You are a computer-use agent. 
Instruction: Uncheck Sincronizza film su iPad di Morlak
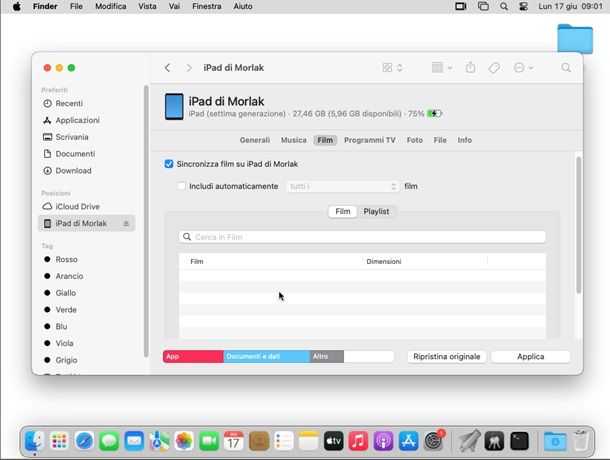[169, 164]
